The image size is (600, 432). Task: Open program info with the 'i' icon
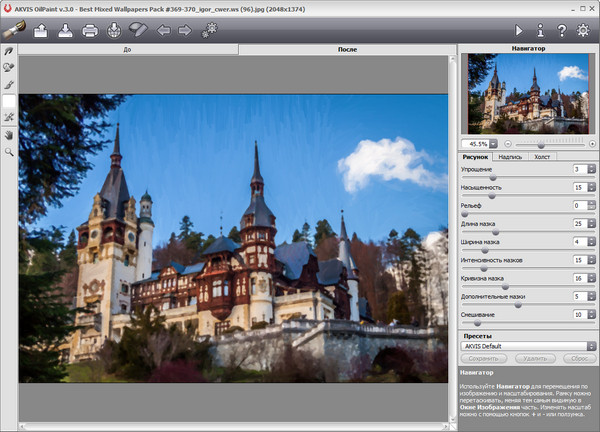540,30
